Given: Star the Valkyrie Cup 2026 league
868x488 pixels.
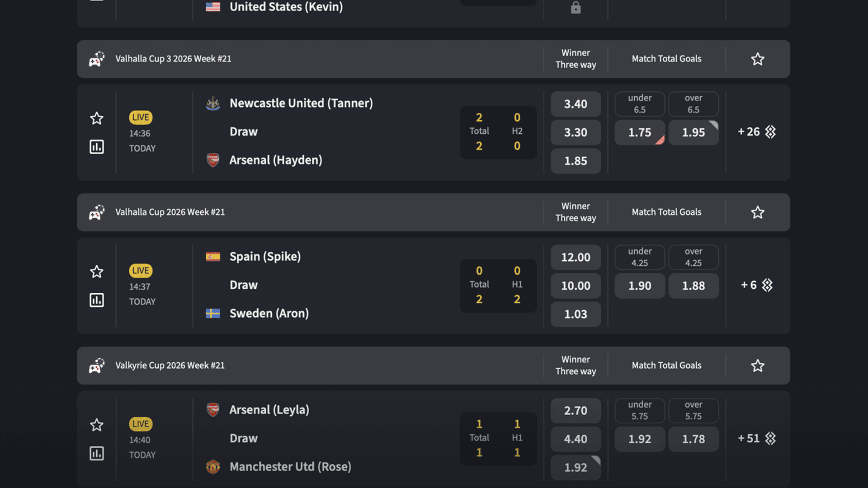Looking at the screenshot, I should pyautogui.click(x=758, y=365).
